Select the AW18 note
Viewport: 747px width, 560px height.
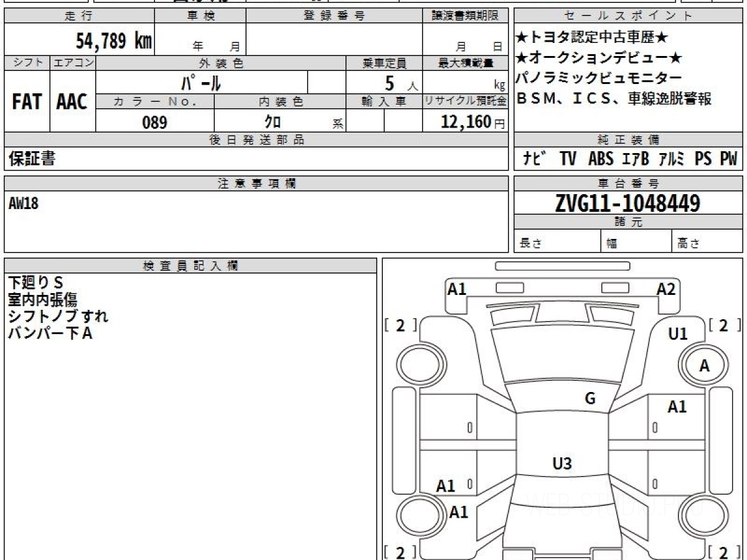tap(24, 203)
